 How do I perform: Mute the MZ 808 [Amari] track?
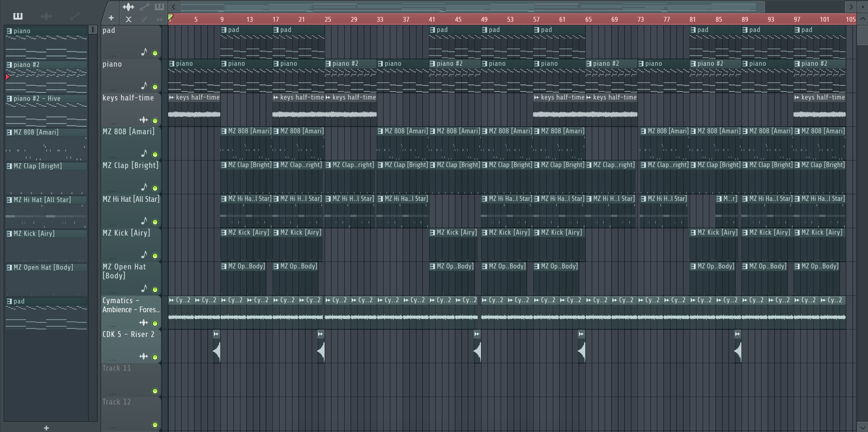tap(155, 154)
